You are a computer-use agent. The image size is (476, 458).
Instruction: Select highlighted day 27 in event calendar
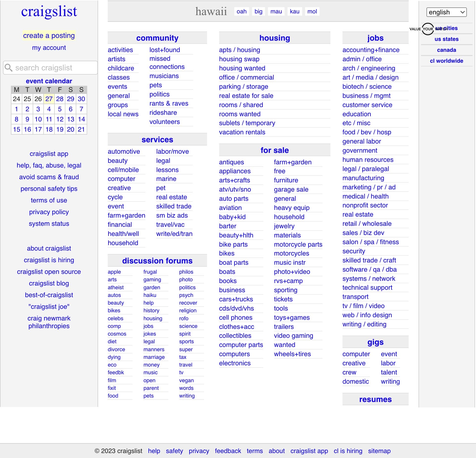pos(49,99)
